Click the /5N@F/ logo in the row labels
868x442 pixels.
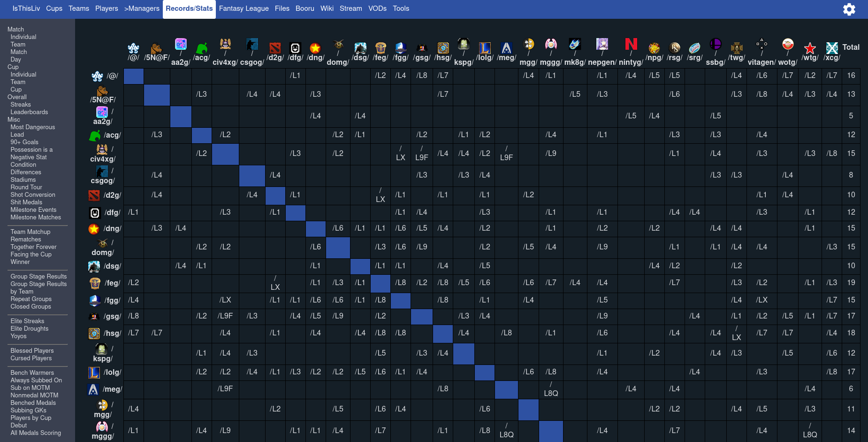(102, 90)
